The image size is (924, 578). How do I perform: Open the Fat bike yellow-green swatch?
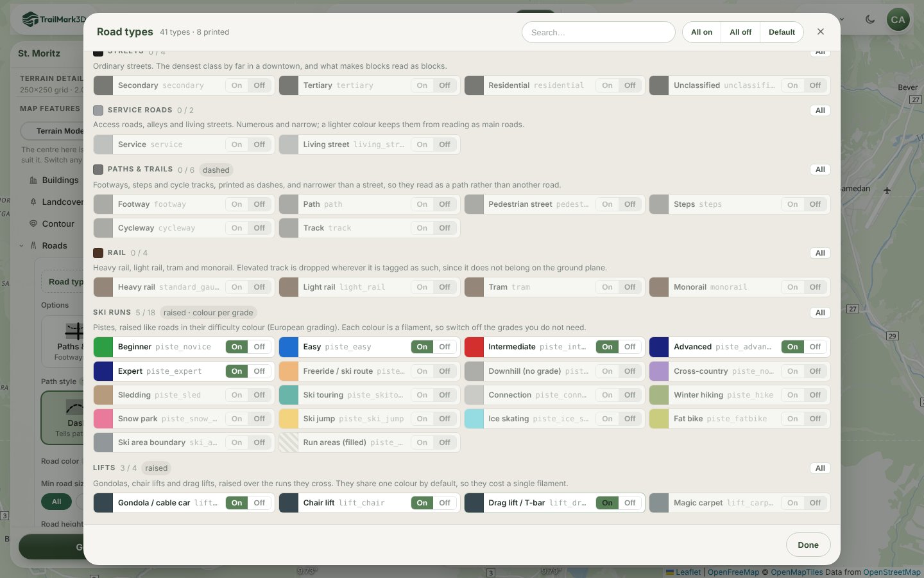659,419
